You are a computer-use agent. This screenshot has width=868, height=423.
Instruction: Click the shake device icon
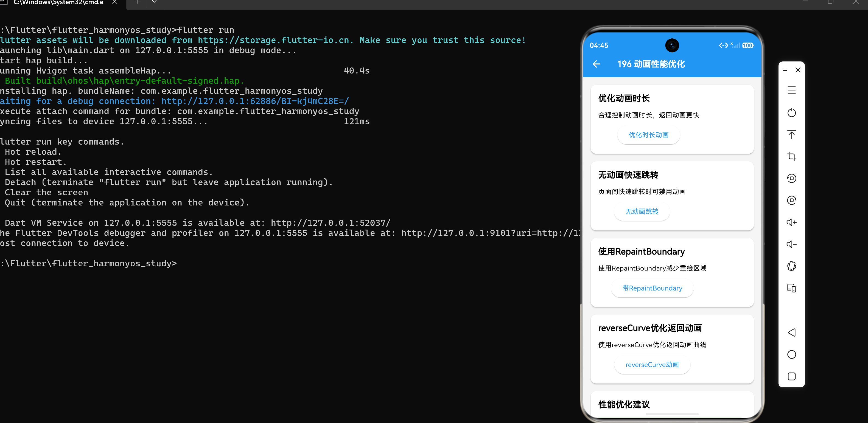(791, 266)
